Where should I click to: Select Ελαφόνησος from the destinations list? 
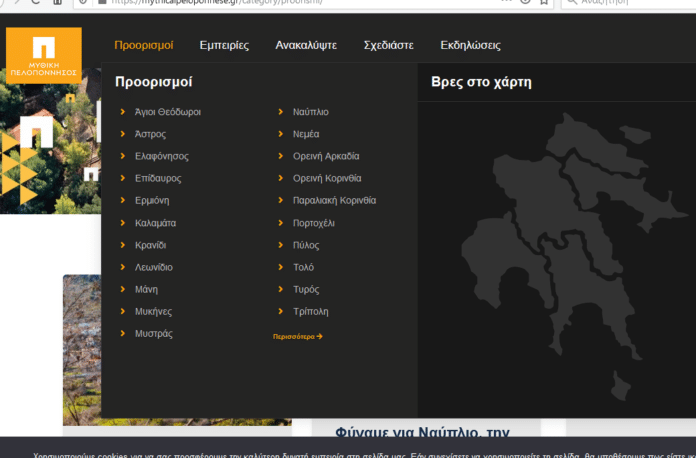(161, 156)
